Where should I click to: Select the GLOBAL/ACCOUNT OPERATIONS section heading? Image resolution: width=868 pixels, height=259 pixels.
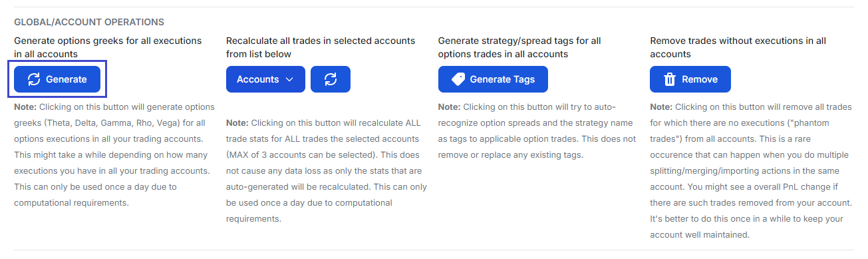(89, 23)
